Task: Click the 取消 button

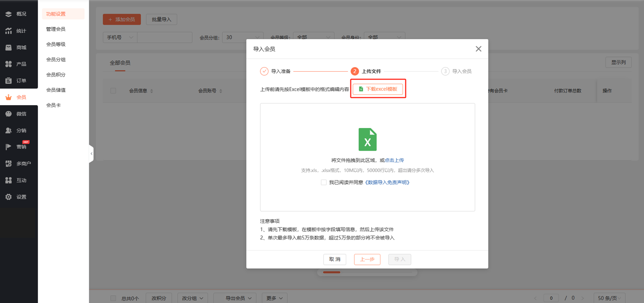Action: [335, 259]
